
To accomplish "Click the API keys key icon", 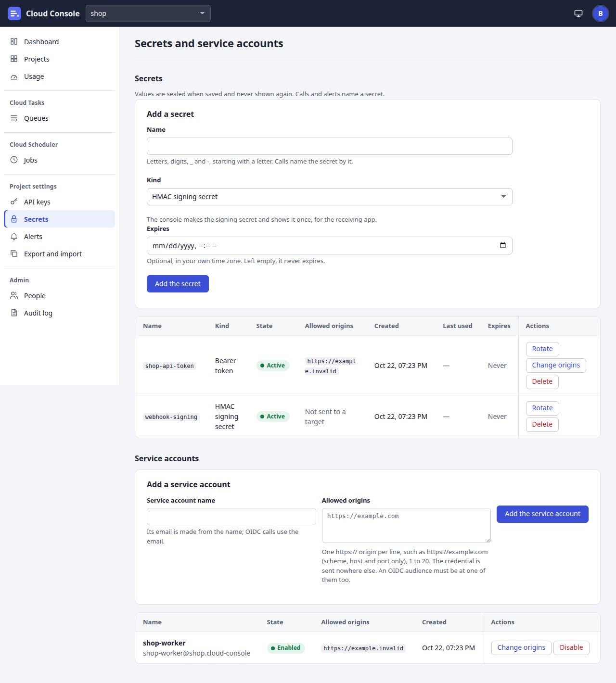I will tap(14, 202).
